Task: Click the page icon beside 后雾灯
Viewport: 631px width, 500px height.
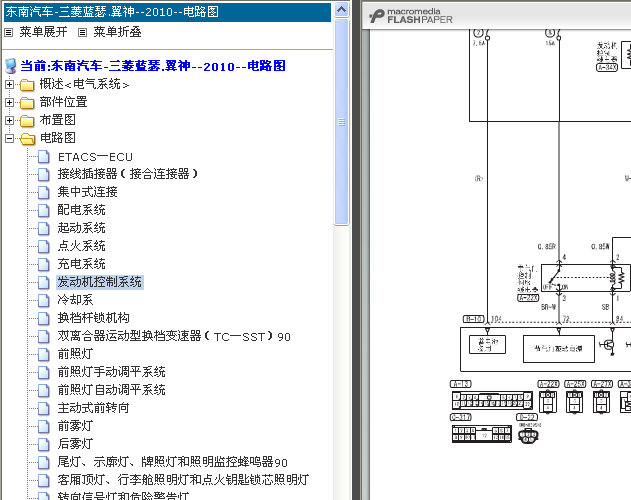Action: click(x=43, y=444)
